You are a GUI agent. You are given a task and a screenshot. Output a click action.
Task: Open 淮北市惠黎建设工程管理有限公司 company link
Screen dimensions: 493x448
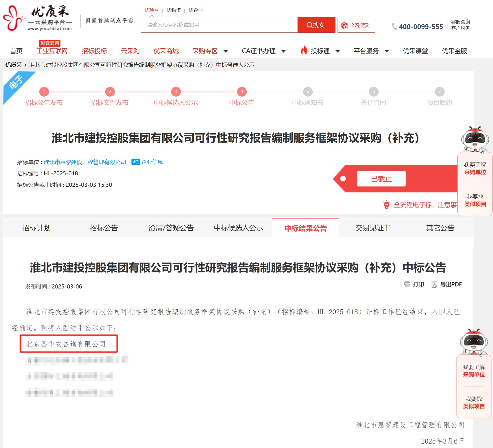(x=85, y=162)
